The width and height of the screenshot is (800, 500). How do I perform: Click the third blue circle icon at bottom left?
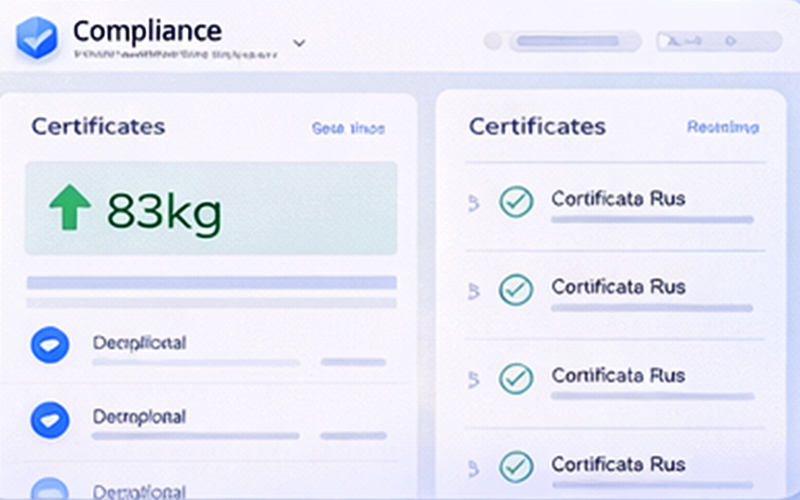[50, 489]
